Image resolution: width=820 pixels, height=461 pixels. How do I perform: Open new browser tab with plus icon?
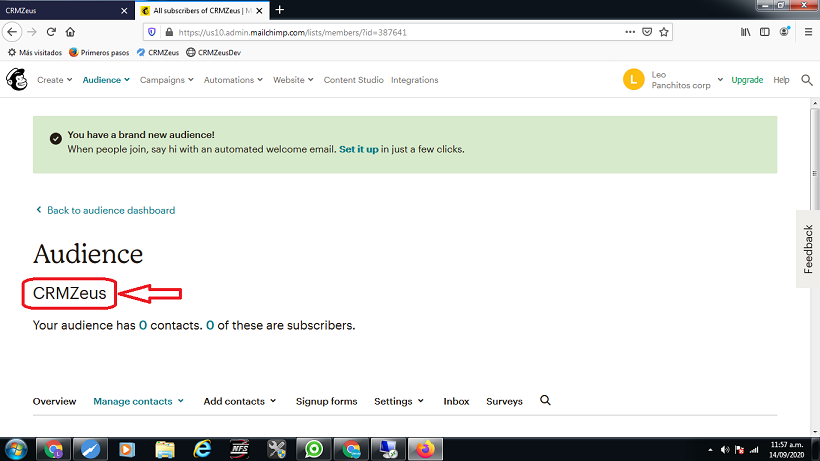[x=279, y=10]
